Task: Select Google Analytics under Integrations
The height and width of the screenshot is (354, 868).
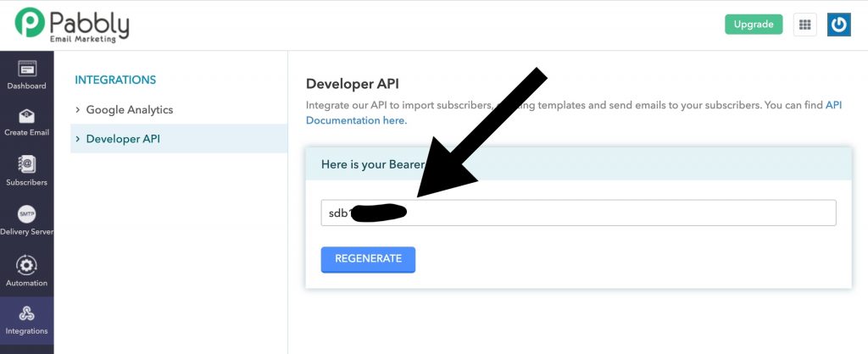Action: tap(129, 110)
